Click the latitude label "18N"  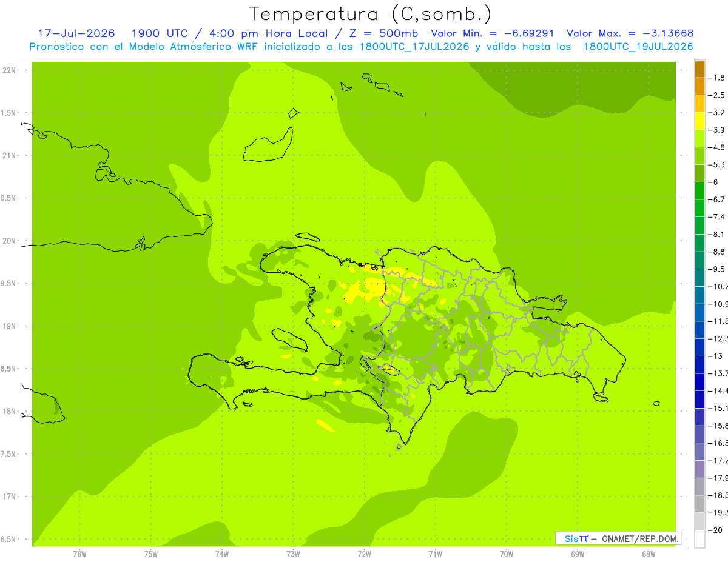(x=9, y=411)
